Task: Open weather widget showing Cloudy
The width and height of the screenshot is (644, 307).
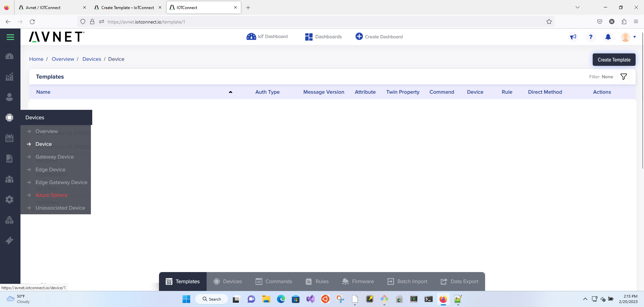Action: click(x=18, y=299)
